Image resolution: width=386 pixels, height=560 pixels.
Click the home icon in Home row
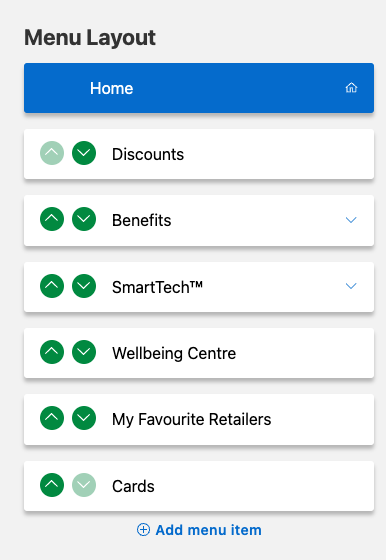point(351,88)
